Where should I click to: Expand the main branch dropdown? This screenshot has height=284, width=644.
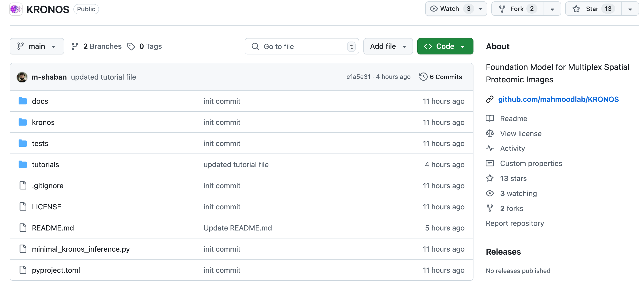[37, 46]
